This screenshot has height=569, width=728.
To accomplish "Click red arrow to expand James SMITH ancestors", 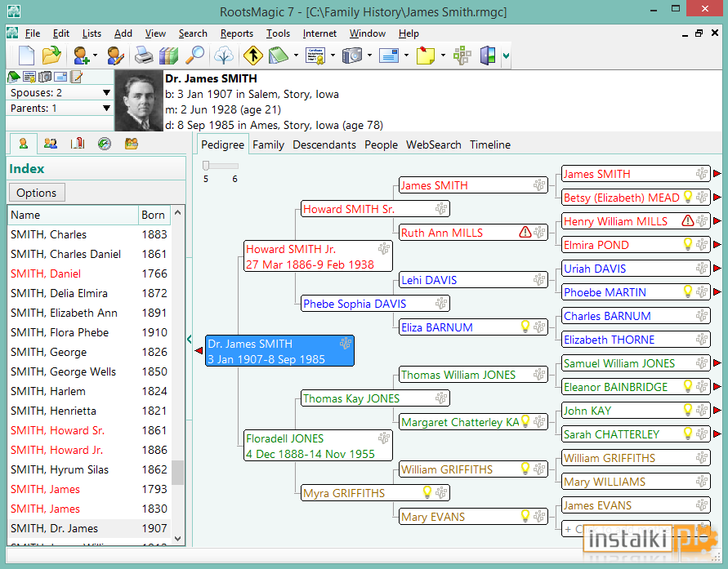I will point(717,173).
